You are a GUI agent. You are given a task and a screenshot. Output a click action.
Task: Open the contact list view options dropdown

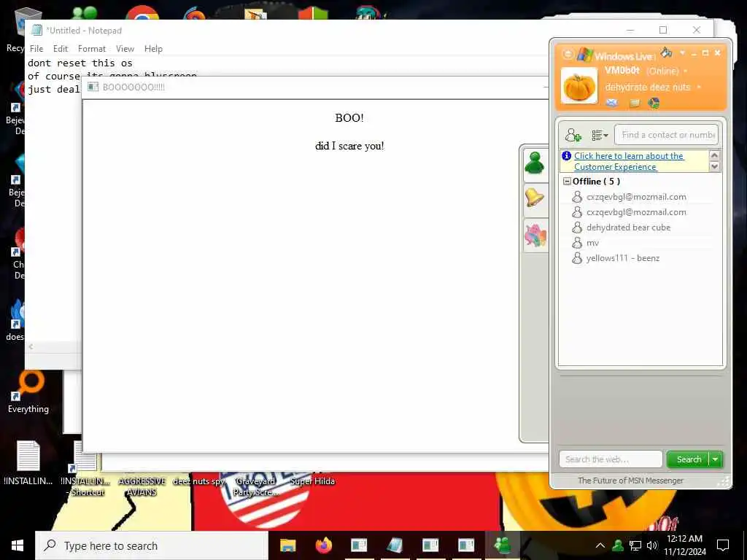click(600, 136)
